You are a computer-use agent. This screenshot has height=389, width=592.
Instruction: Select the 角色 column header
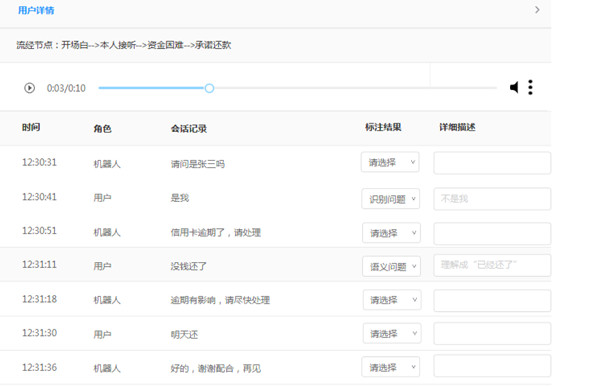[x=102, y=129]
